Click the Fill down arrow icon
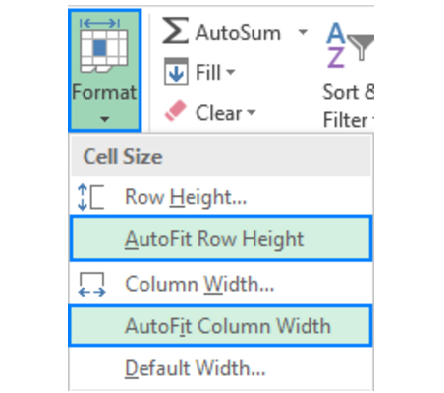Screen dimensions: 444x393 (x=176, y=71)
